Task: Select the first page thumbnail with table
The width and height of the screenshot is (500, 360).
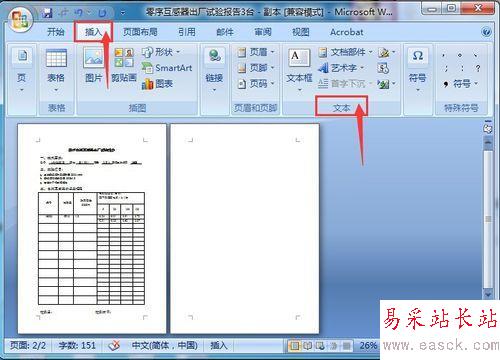Action: (92, 229)
